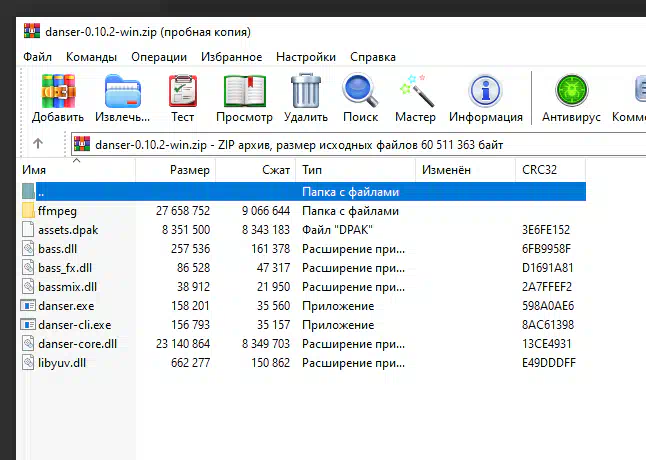Open the Настройки menu
The width and height of the screenshot is (646, 460).
[306, 57]
